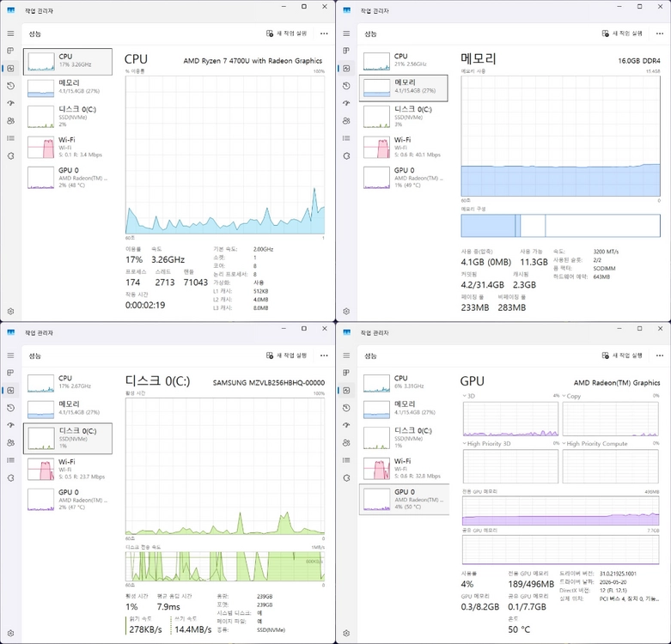Open the Details list icon in the 디스크 window
The image size is (671, 644).
point(10,460)
